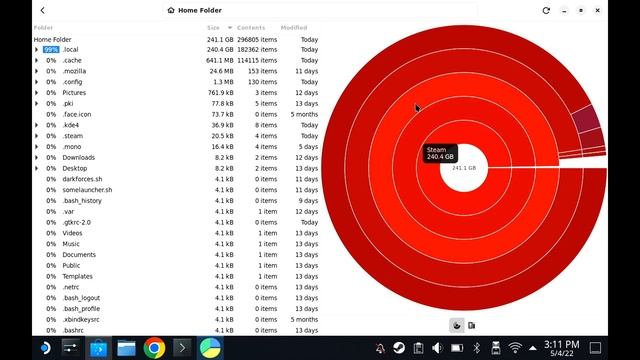Select the .bash_logout row
640x360 pixels.
pos(176,298)
